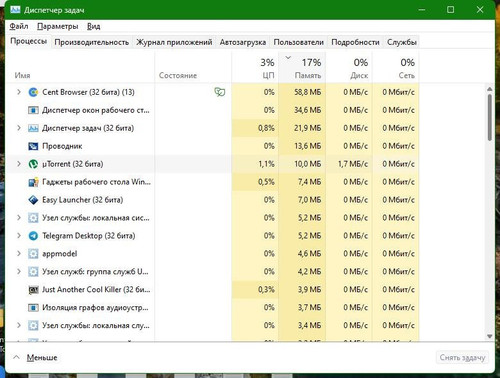Switch to the Журнал приложений tab
500x378 pixels.
[174, 42]
